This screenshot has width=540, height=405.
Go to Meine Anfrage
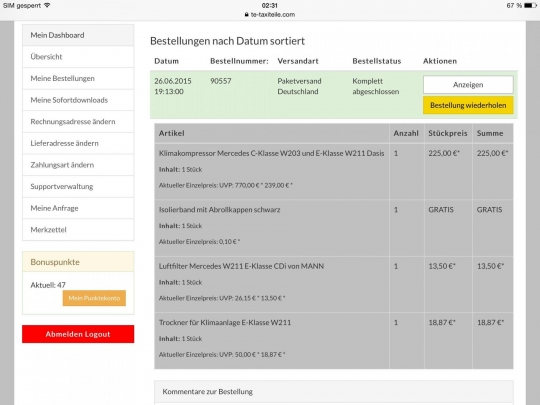tap(78, 208)
